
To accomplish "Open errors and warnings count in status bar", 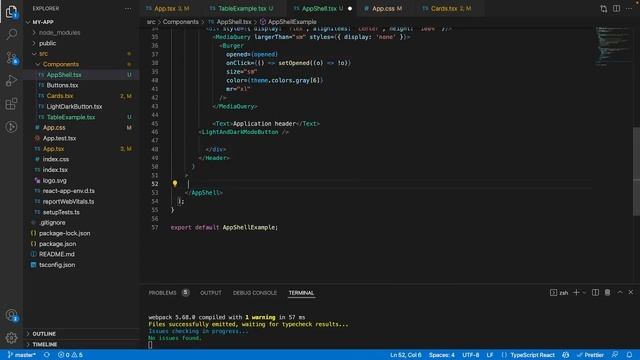I will [70, 355].
